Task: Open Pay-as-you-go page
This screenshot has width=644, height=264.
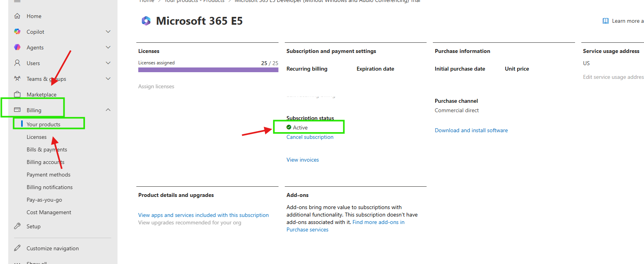Action: [44, 200]
